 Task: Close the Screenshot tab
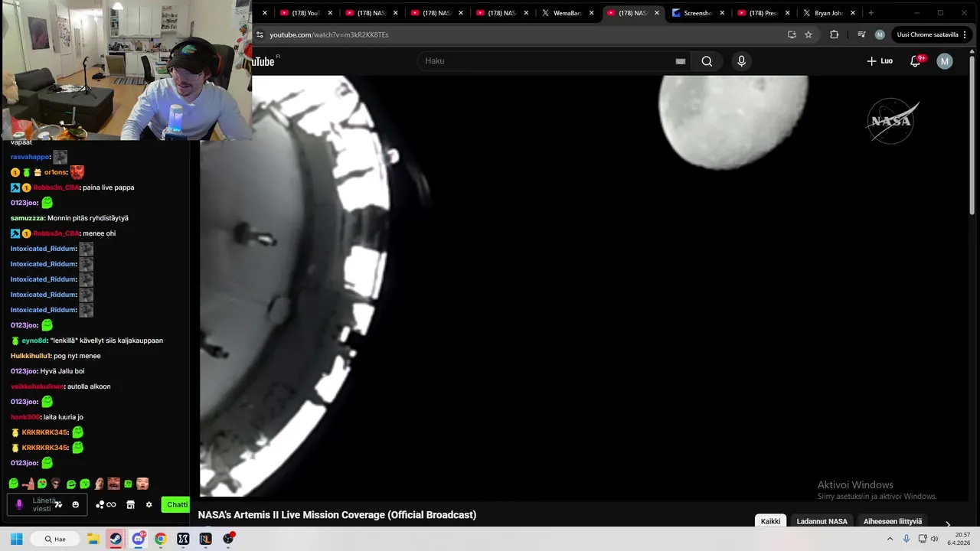tap(722, 13)
